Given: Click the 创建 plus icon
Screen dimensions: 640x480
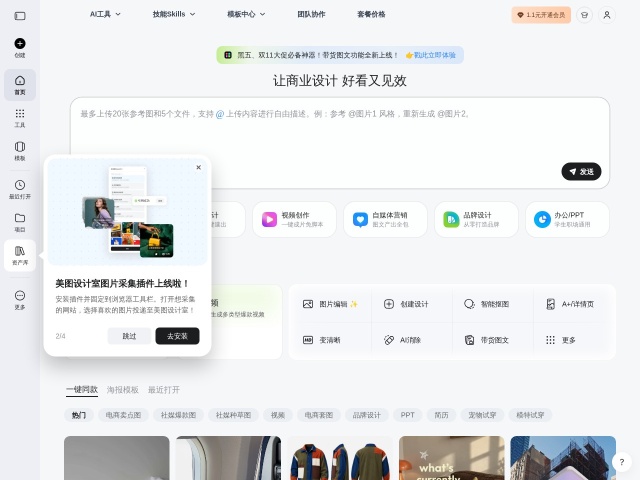Looking at the screenshot, I should [20, 43].
